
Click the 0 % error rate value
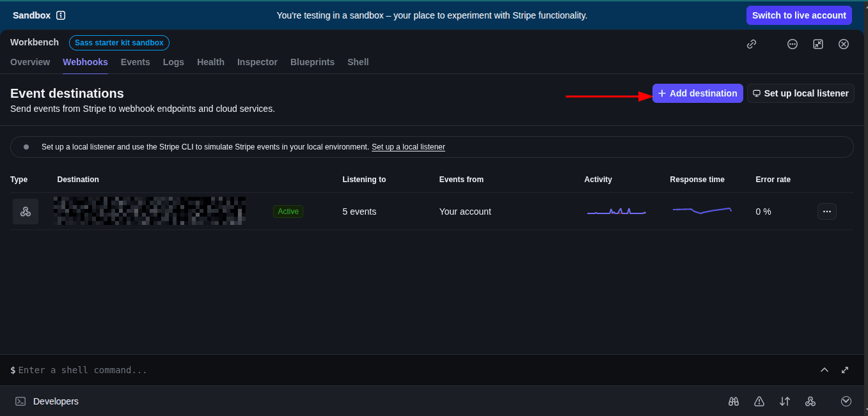763,212
